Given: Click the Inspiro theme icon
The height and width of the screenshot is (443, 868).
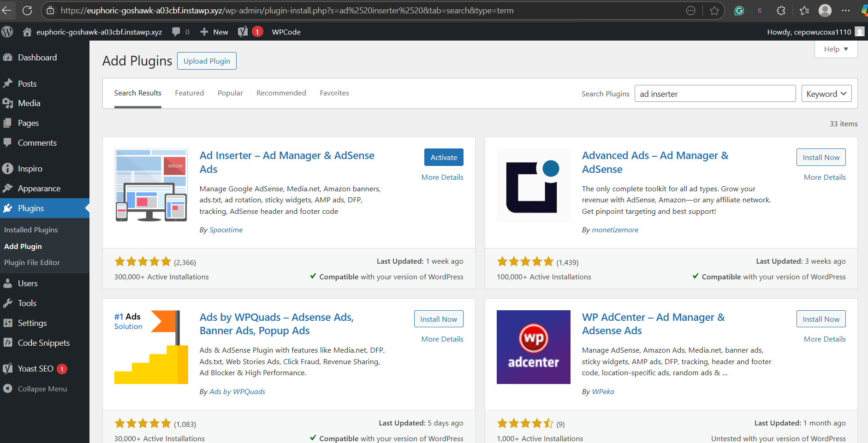Looking at the screenshot, I should point(8,169).
